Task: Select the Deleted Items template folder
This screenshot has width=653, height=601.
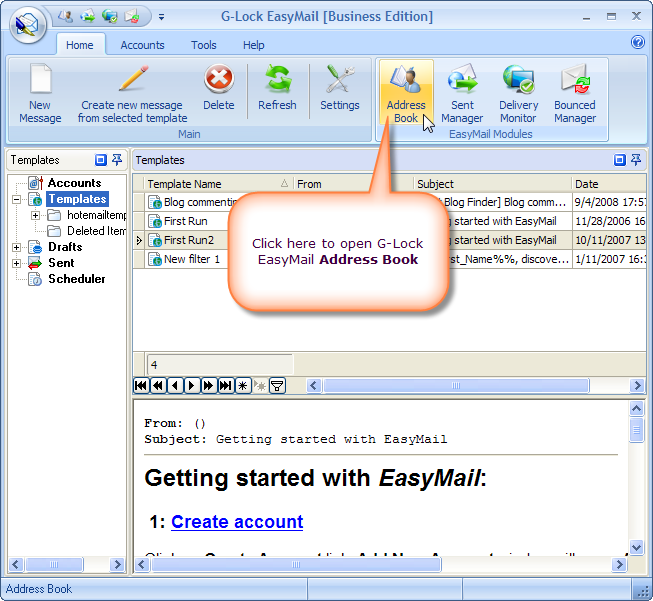Action: pyautogui.click(x=96, y=231)
